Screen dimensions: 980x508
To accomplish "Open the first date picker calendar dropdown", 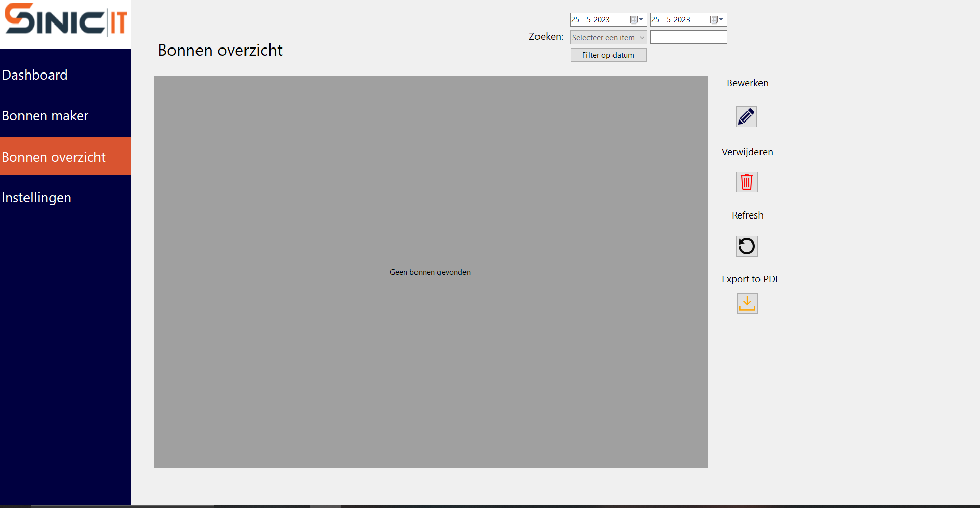I will [x=637, y=20].
